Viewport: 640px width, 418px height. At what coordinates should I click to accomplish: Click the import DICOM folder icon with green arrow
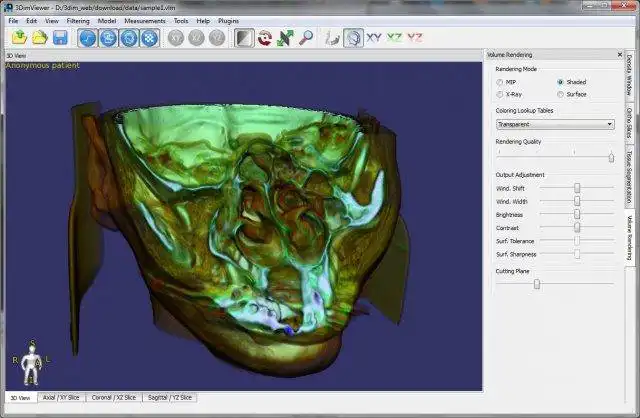[x=19, y=38]
